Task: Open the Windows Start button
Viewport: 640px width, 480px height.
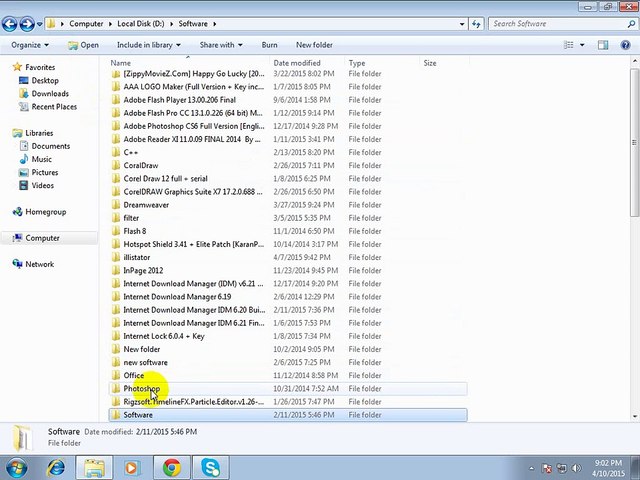Action: (x=16, y=468)
